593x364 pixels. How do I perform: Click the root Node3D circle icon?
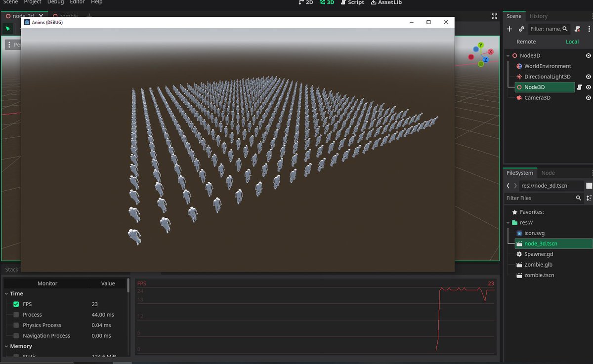[515, 56]
